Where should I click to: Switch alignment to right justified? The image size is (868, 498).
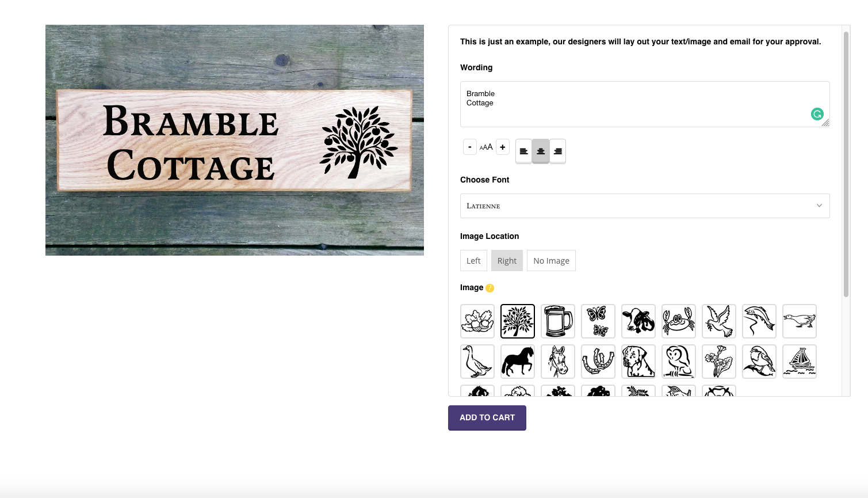point(557,151)
